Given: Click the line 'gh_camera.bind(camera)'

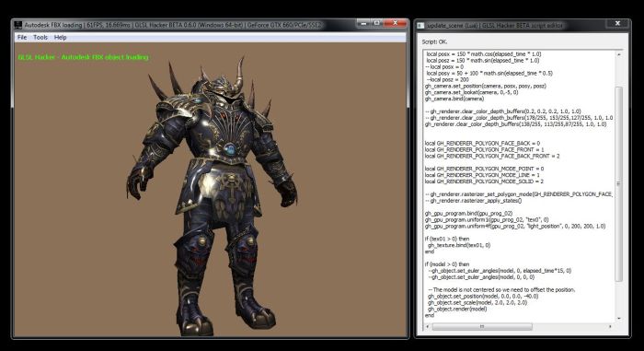Looking at the screenshot, I should click(x=454, y=99).
